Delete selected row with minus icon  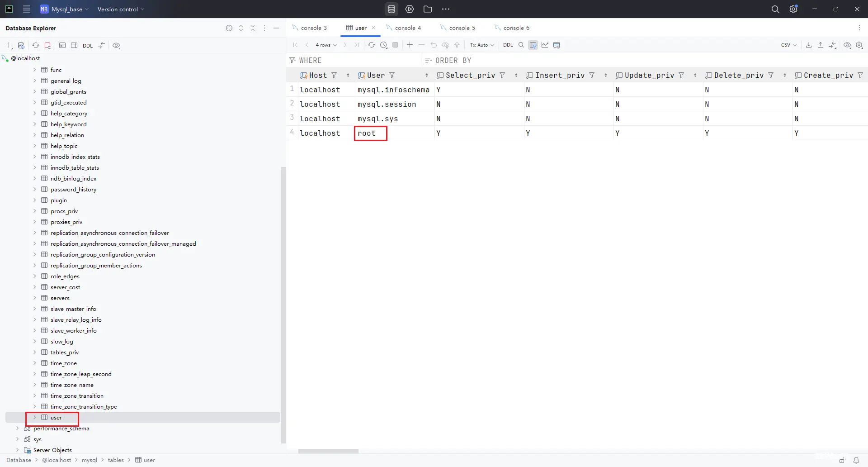[x=421, y=45]
